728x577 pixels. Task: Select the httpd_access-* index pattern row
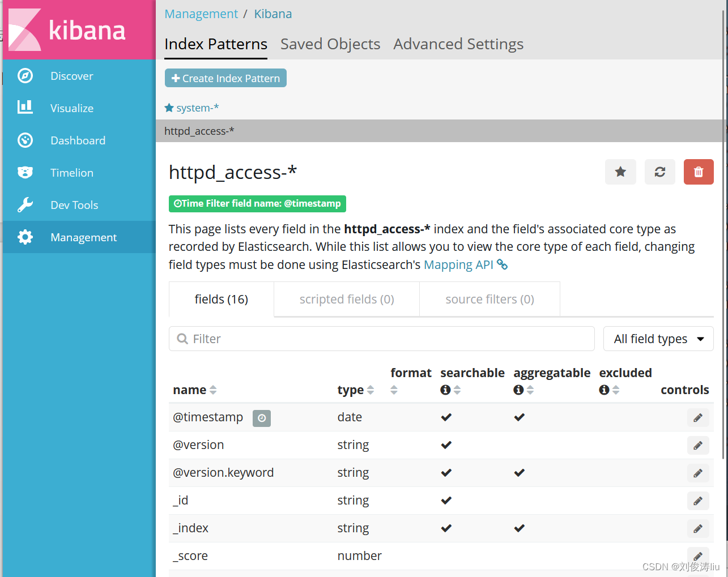pyautogui.click(x=440, y=131)
